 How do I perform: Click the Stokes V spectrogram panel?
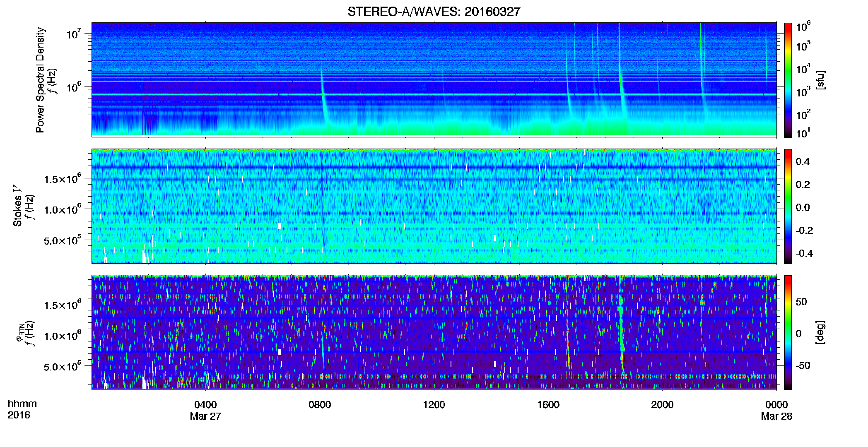pyautogui.click(x=434, y=206)
